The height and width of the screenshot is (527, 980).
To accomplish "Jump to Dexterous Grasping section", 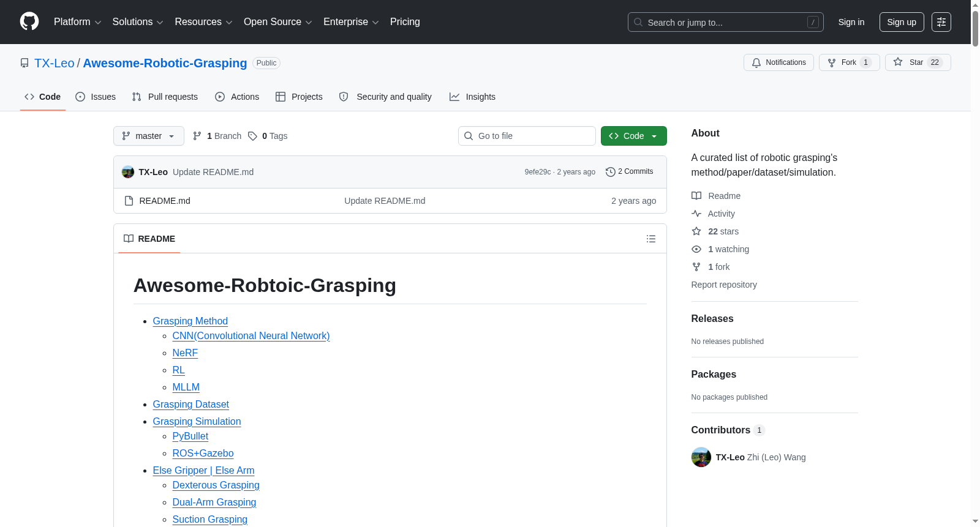I will pyautogui.click(x=216, y=485).
